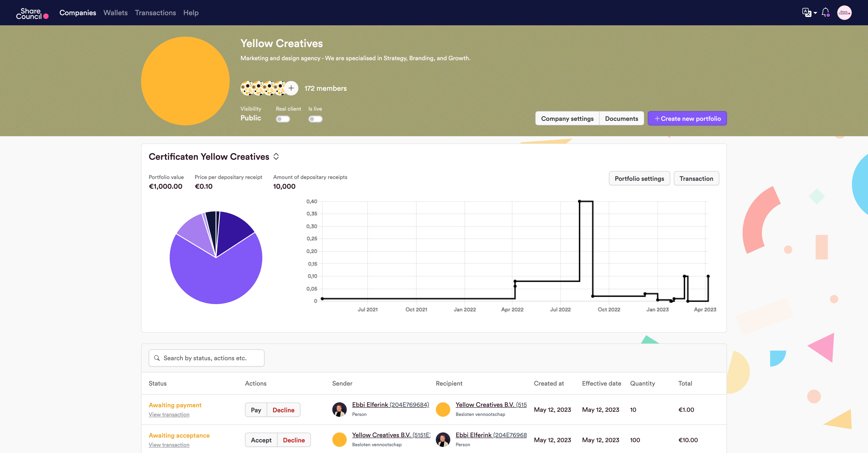Click the Quantity column header
Viewport: 868px width, 453px height.
click(x=643, y=384)
